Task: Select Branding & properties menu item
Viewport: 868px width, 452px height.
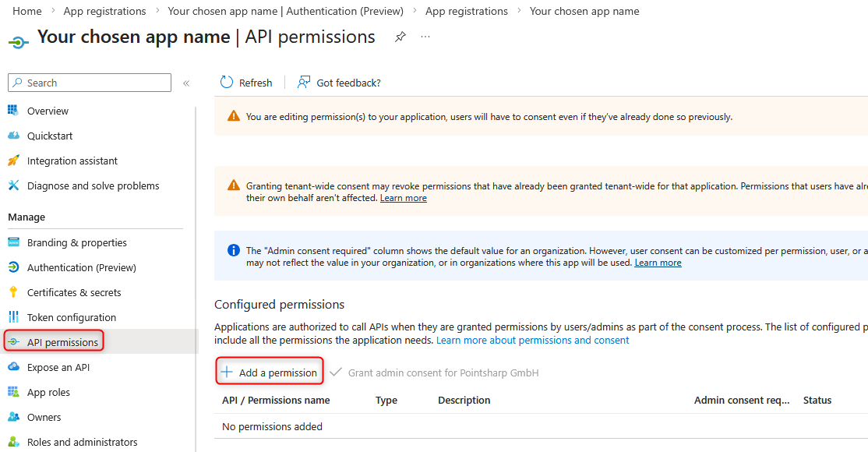Action: pos(76,242)
